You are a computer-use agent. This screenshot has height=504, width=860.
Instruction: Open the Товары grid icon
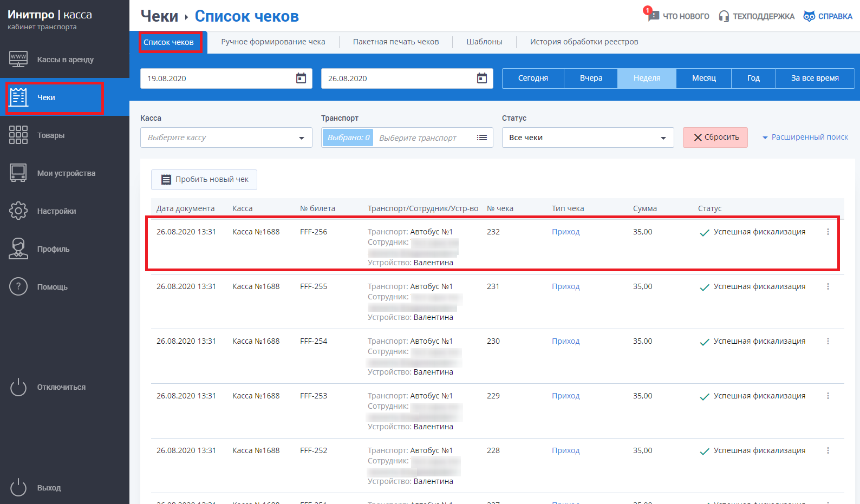tap(18, 135)
